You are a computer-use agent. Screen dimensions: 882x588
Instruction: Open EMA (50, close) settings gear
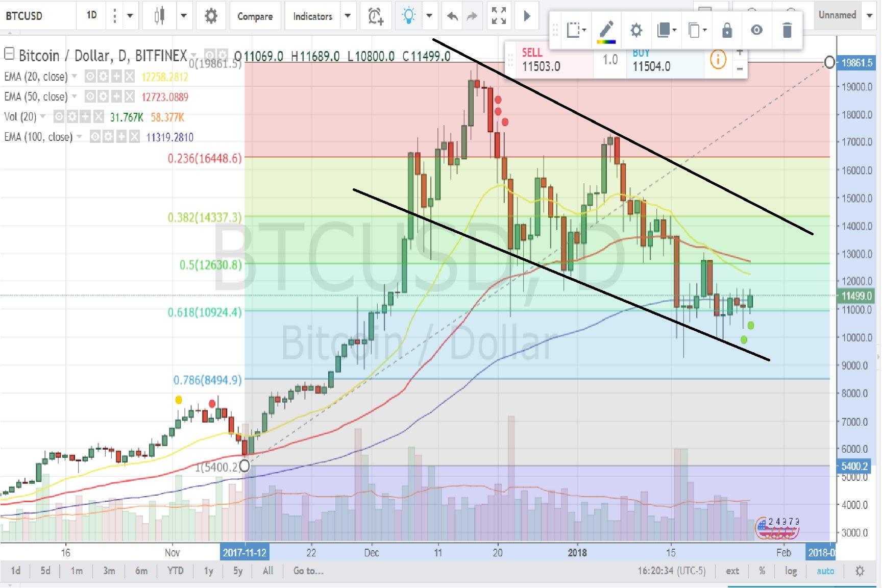(103, 96)
